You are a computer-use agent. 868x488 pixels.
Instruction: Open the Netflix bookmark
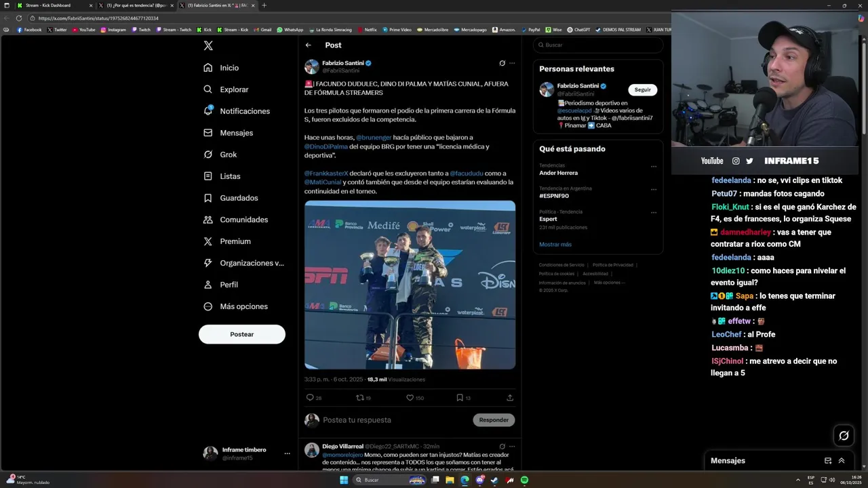[x=367, y=30]
